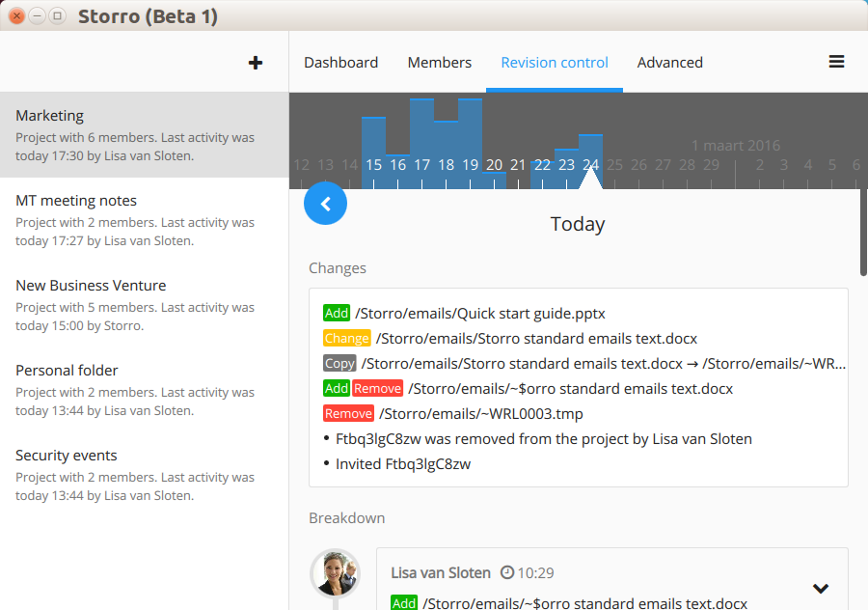Click the '/Storro/emails/~WRL0003.tmp' path

(481, 414)
